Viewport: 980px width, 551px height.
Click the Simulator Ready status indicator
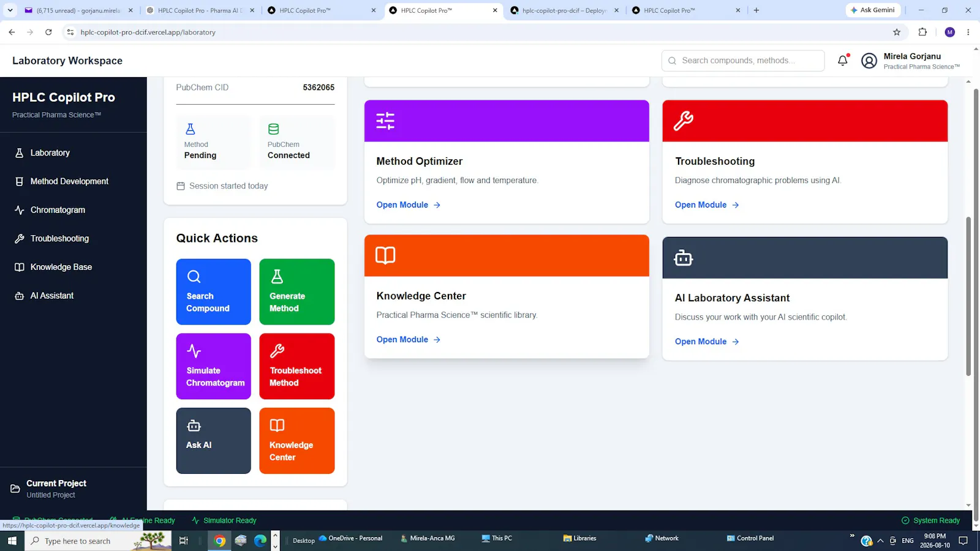coord(224,520)
